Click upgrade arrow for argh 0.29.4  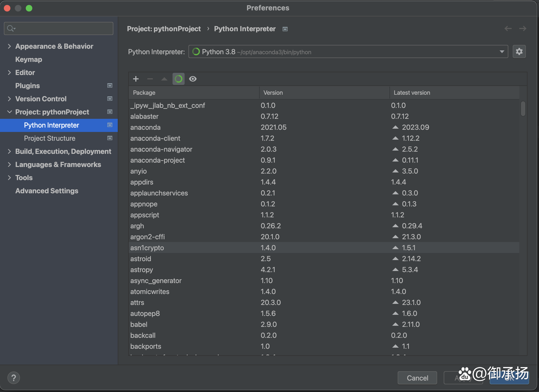(x=395, y=226)
